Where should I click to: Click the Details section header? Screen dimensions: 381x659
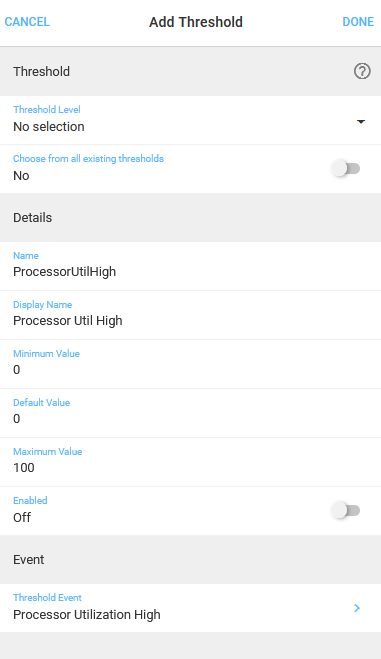click(x=190, y=218)
